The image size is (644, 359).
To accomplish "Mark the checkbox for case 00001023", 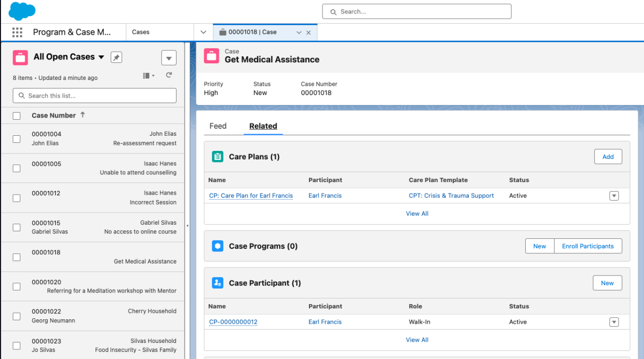I will click(x=17, y=345).
